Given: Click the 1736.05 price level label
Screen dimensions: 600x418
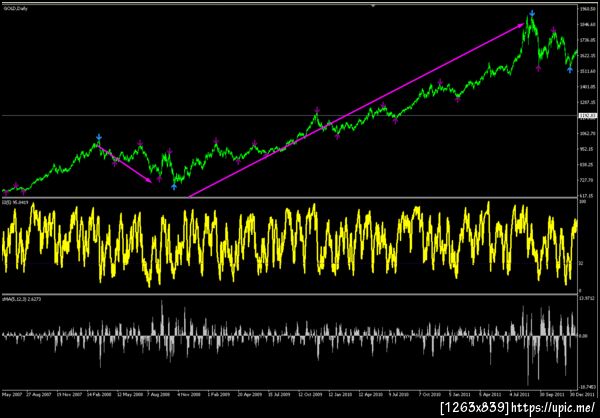Looking at the screenshot, I should (588, 40).
